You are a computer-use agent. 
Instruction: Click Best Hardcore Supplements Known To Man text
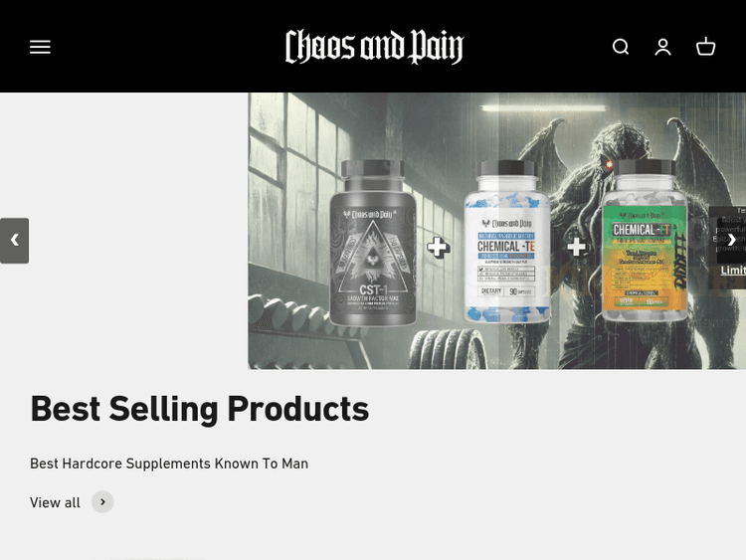(169, 464)
